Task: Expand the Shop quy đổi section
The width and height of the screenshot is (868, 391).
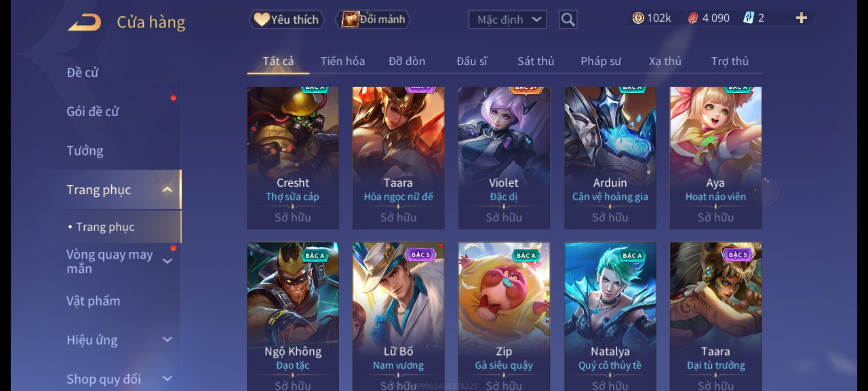Action: (167, 379)
